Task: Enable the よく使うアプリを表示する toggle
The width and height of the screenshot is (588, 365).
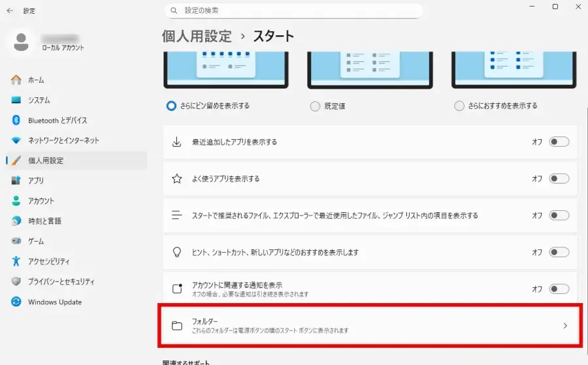Action: [x=559, y=178]
